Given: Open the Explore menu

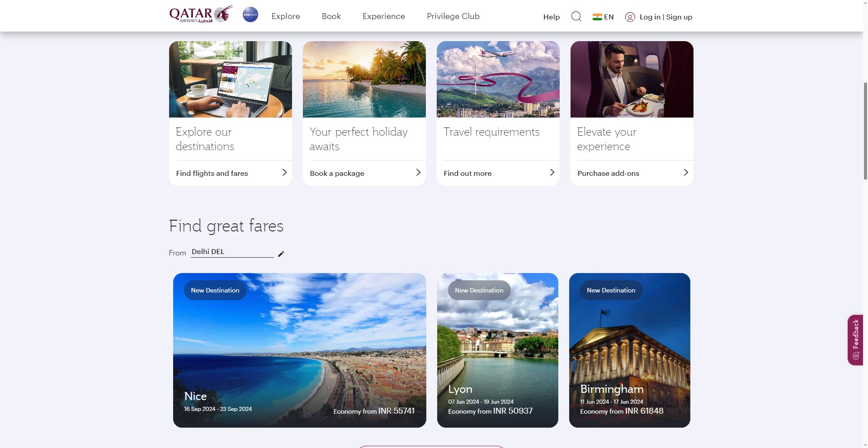Looking at the screenshot, I should pyautogui.click(x=285, y=16).
